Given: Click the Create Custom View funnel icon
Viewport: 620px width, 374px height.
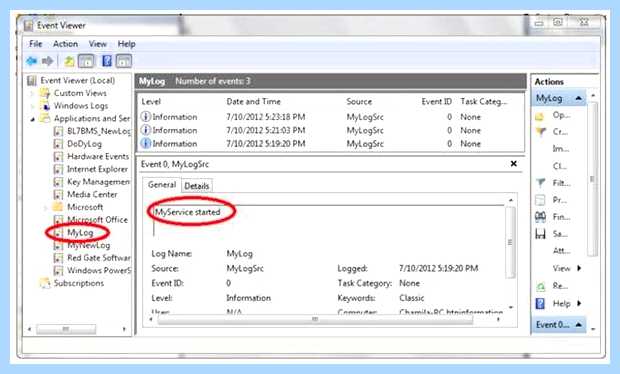Looking at the screenshot, I should [541, 132].
